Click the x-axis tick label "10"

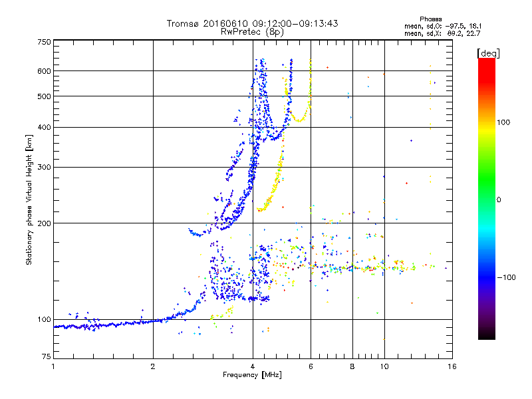[x=384, y=366]
